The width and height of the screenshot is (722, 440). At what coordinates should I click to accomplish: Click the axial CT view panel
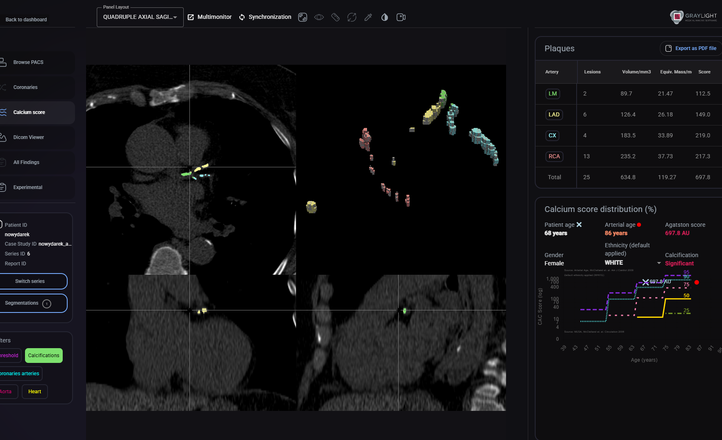click(191, 170)
